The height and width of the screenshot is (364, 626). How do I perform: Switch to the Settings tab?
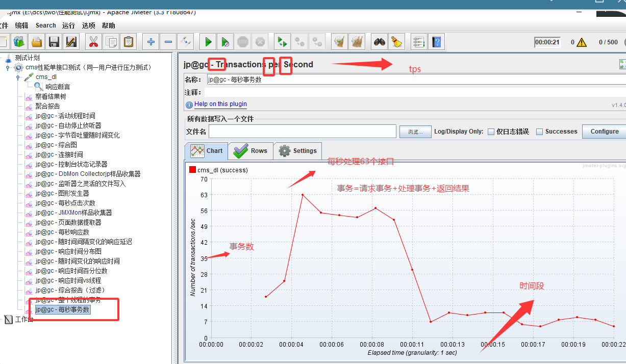[x=298, y=151]
